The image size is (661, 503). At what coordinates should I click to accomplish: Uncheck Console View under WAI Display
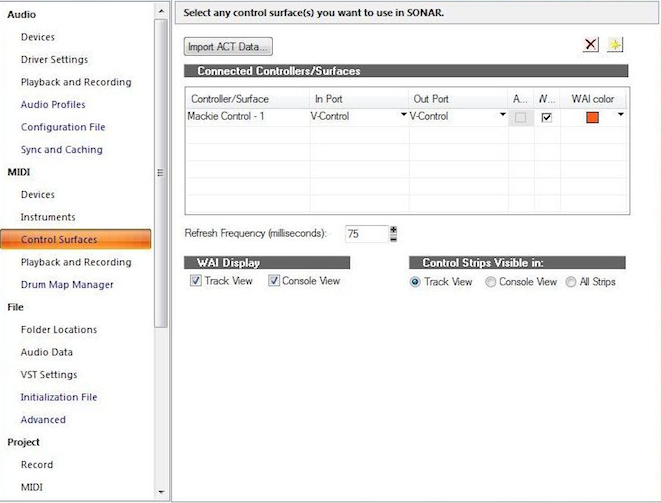point(274,282)
